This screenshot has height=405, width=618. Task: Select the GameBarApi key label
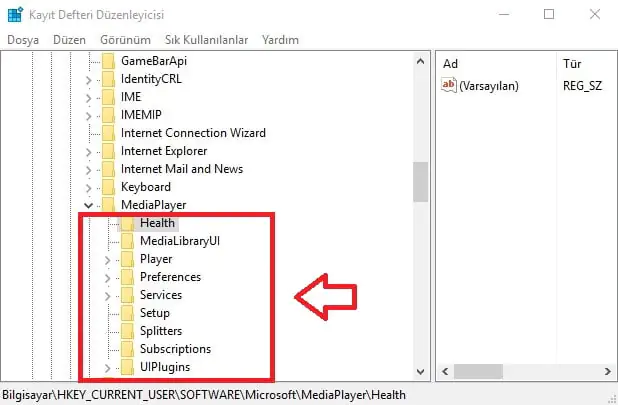[154, 61]
